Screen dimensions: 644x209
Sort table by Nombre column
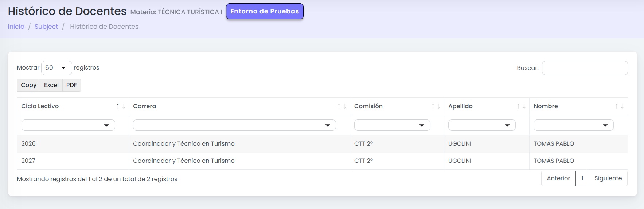[578, 106]
